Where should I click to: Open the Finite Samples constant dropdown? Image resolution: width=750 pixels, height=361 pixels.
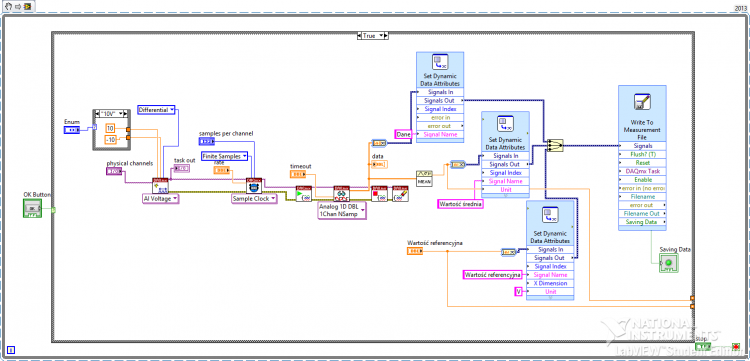click(x=244, y=156)
